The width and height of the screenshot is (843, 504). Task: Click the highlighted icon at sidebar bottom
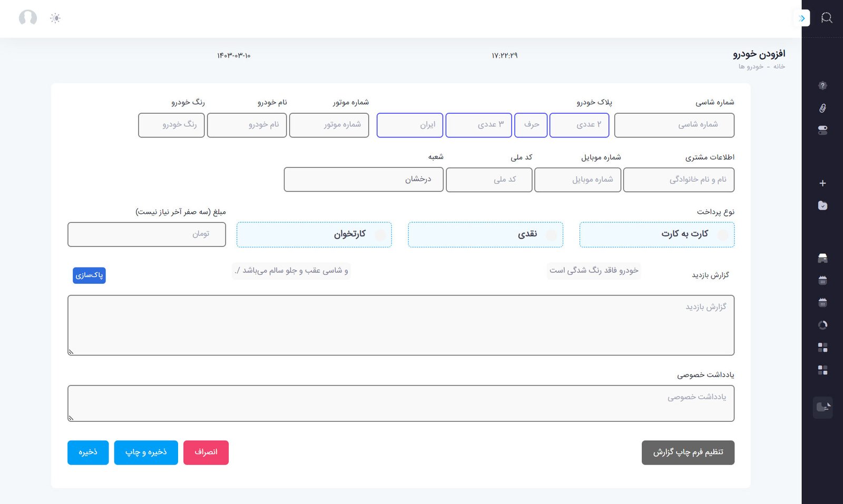[822, 407]
